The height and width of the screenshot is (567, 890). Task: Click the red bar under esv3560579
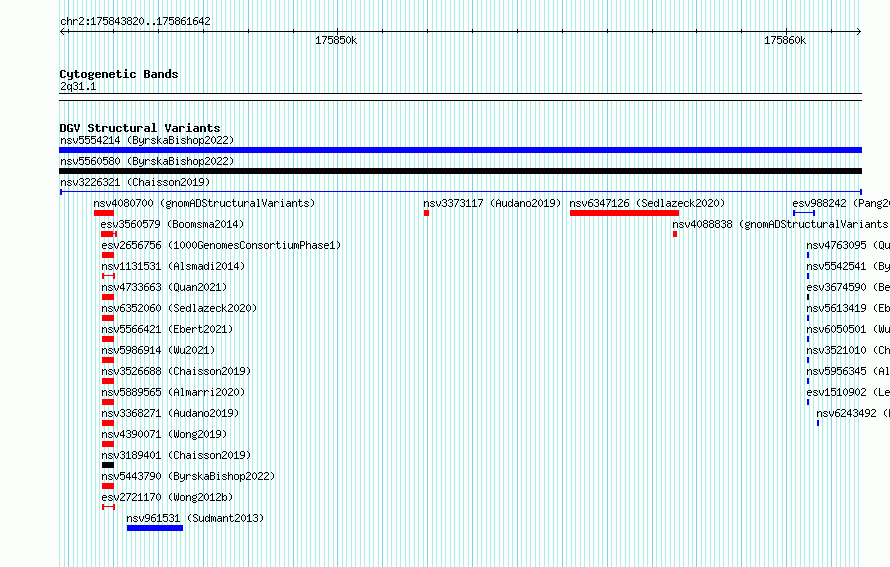pyautogui.click(x=109, y=234)
